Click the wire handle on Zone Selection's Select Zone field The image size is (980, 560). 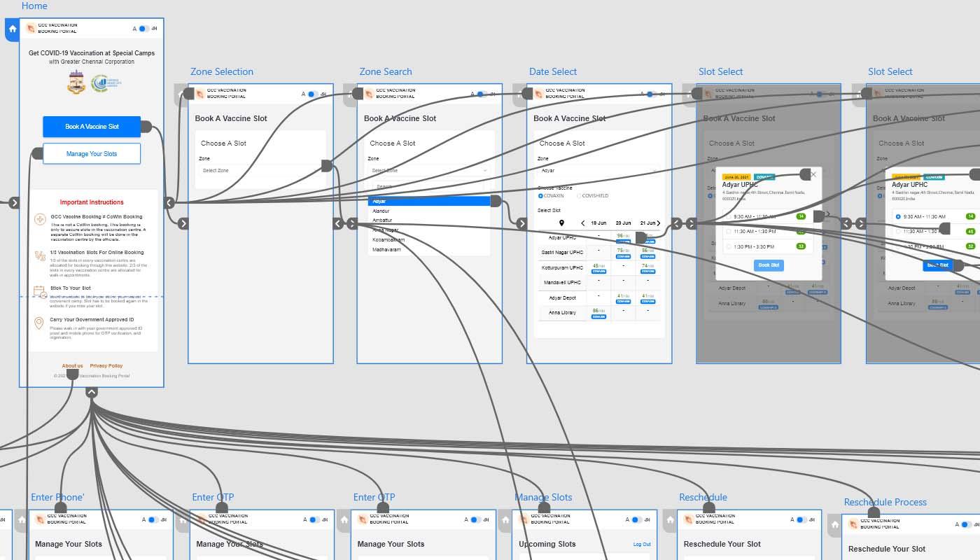click(x=326, y=166)
